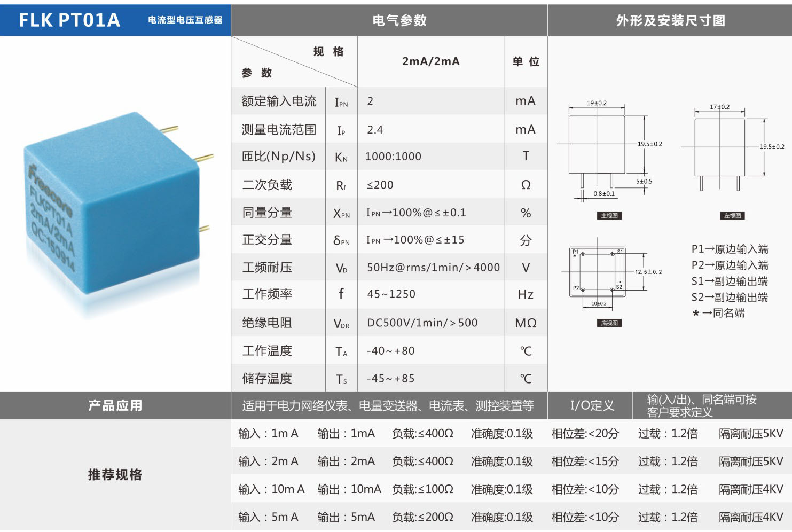Click the 产品应用 header bar

[115, 405]
